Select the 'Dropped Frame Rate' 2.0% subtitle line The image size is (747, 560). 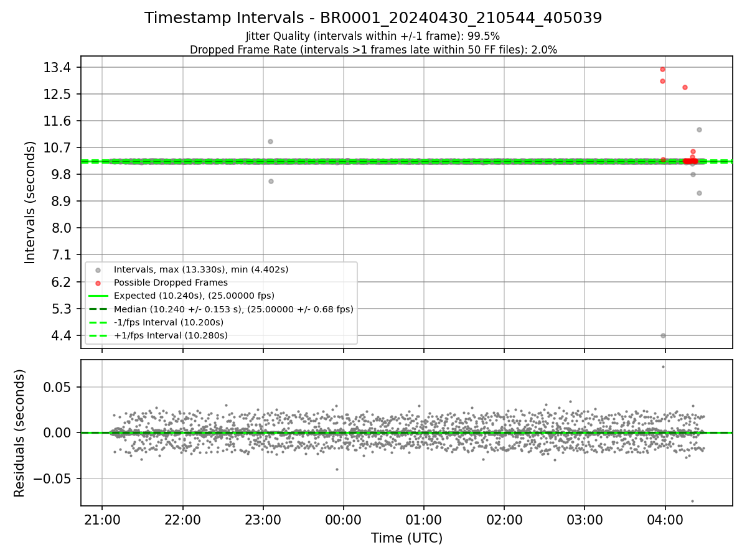(x=373, y=49)
